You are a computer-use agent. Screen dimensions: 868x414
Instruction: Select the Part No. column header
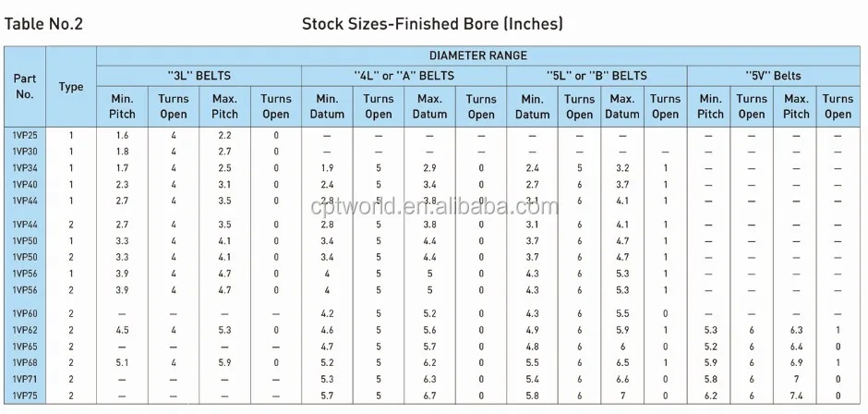tap(25, 87)
